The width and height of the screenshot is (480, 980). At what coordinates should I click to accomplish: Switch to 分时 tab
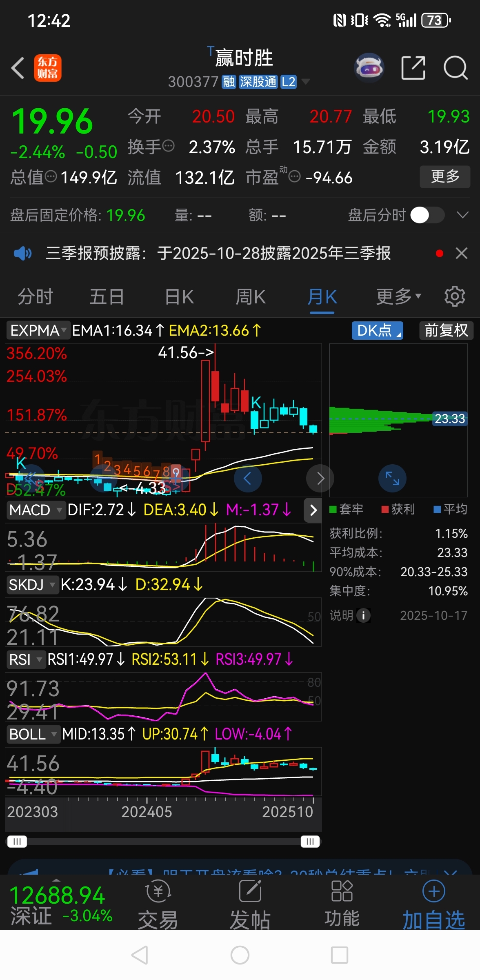(x=36, y=296)
